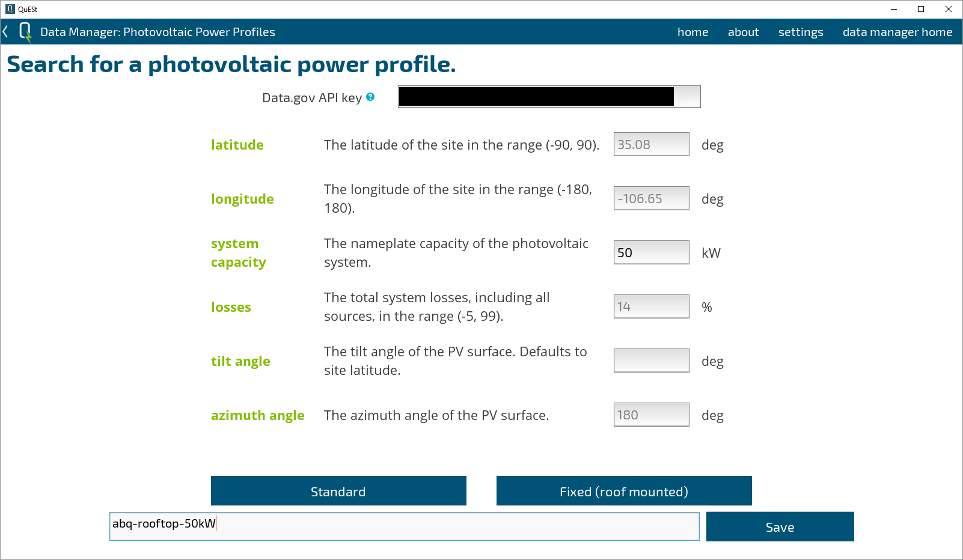Click the QuESt logo icon in header

tap(25, 32)
